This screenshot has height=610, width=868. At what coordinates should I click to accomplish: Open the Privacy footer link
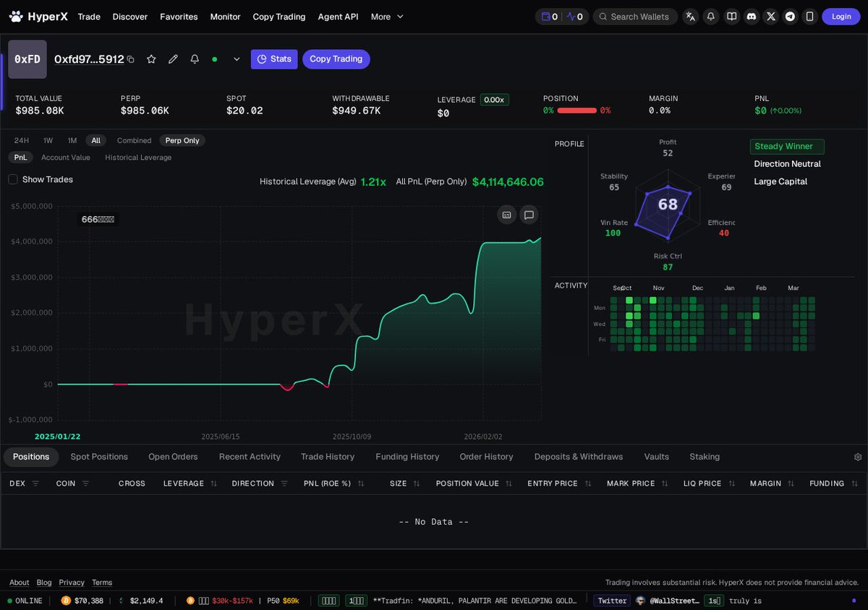point(72,583)
